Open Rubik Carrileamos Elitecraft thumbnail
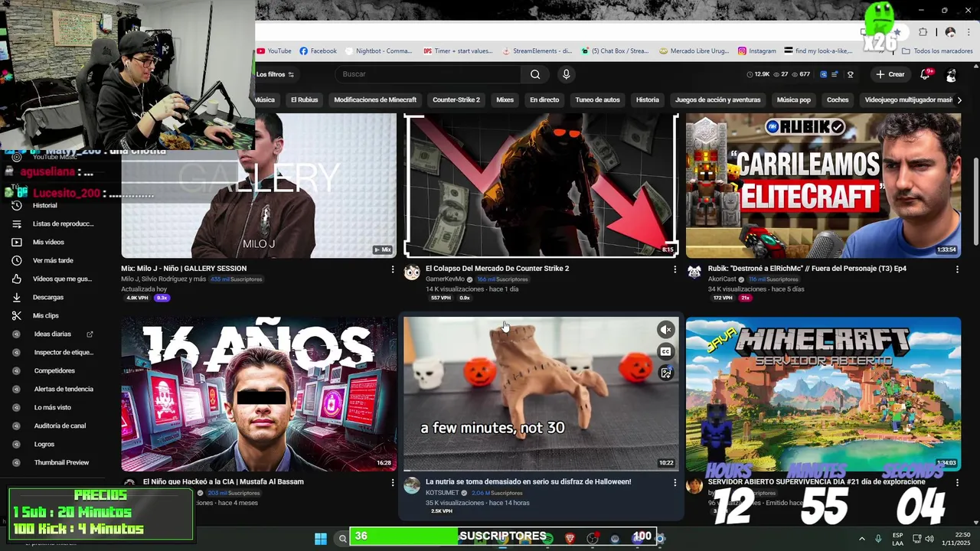980x551 pixels. click(x=823, y=186)
